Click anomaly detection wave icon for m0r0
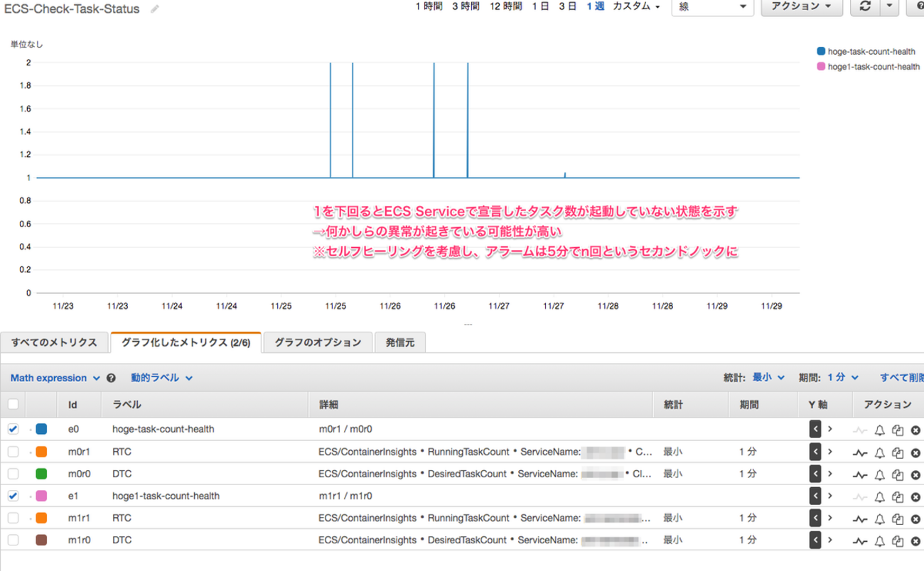Screen dimensions: 924x571 coord(861,474)
